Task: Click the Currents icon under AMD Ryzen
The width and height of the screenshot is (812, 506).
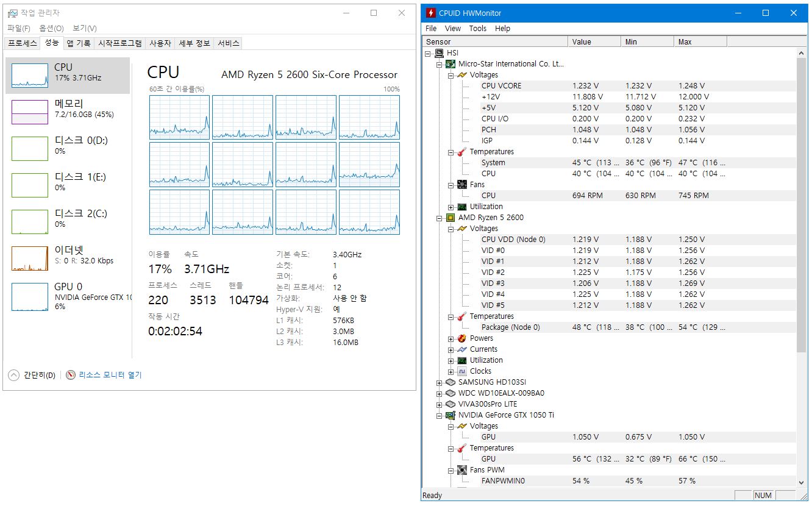Action: pos(462,349)
